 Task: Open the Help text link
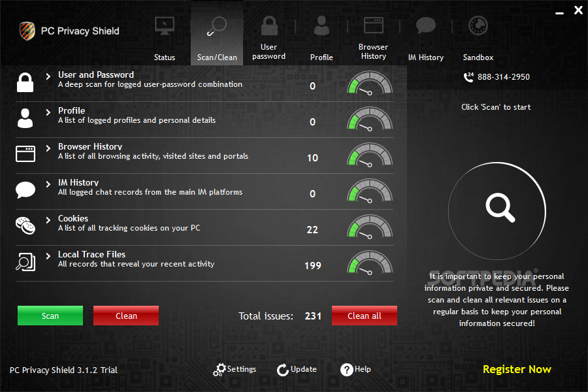[363, 369]
